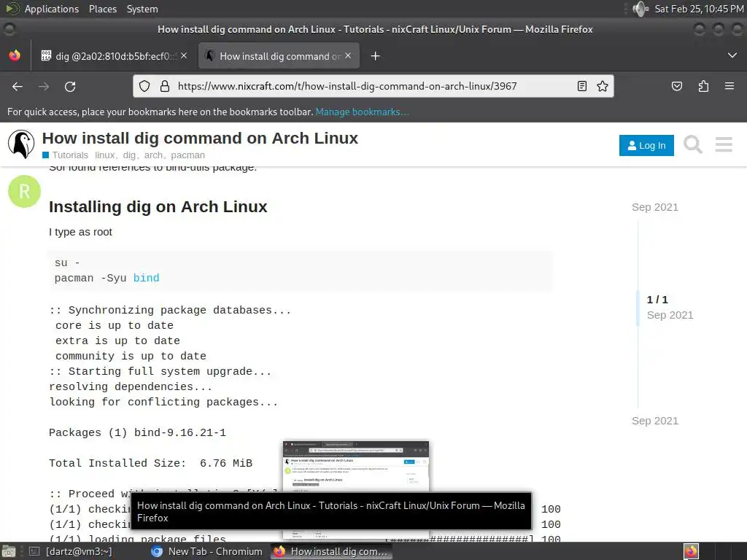Click the 'How install dig com...' taskbar item

point(332,551)
